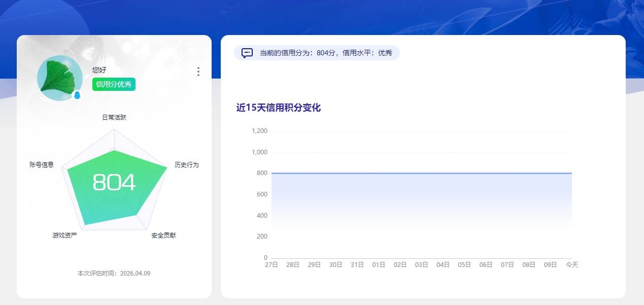Click the chat bubble icon in the score banner
This screenshot has height=305, width=644.
pyautogui.click(x=247, y=53)
